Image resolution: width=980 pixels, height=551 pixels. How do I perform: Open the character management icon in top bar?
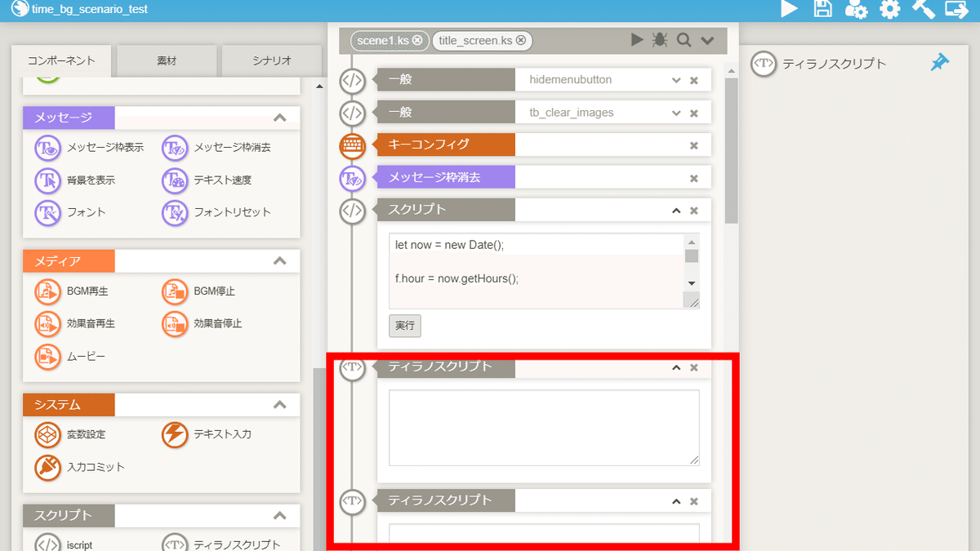(856, 9)
